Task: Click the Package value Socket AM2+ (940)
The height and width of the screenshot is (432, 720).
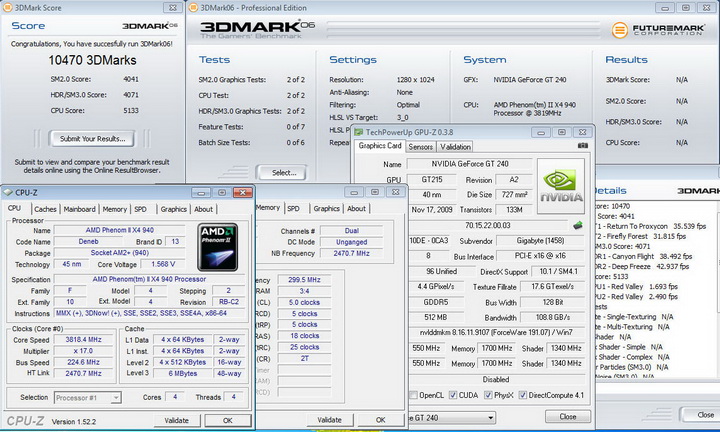Action: 120,252
